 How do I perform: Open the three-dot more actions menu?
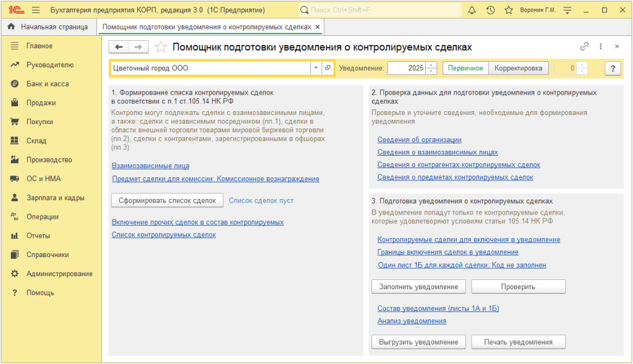pos(600,47)
